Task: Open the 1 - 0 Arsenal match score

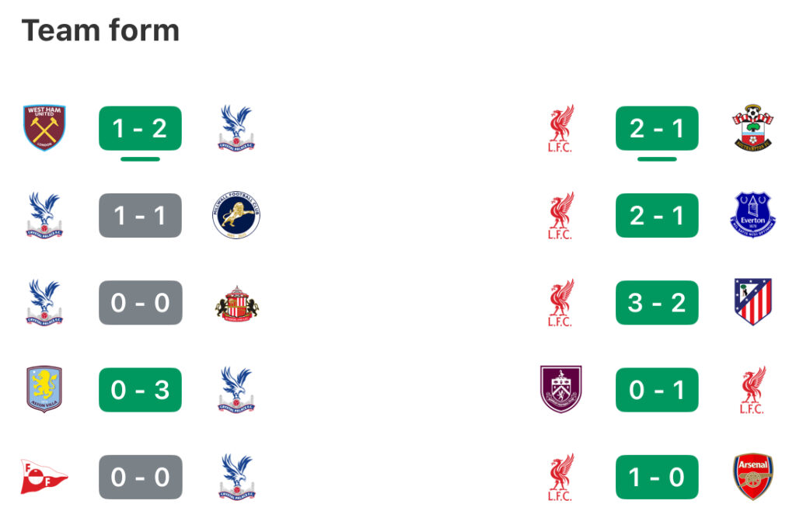Action: (x=657, y=477)
